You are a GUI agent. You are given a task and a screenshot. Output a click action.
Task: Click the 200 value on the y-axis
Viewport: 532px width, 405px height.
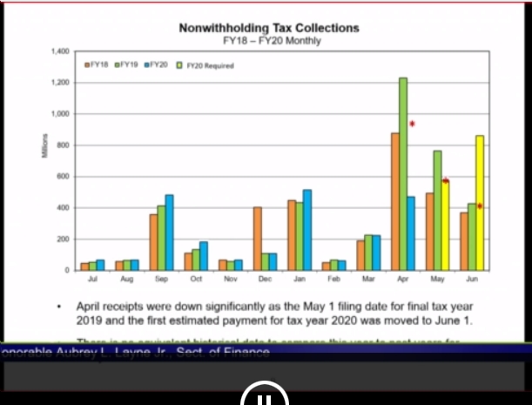[x=63, y=240]
